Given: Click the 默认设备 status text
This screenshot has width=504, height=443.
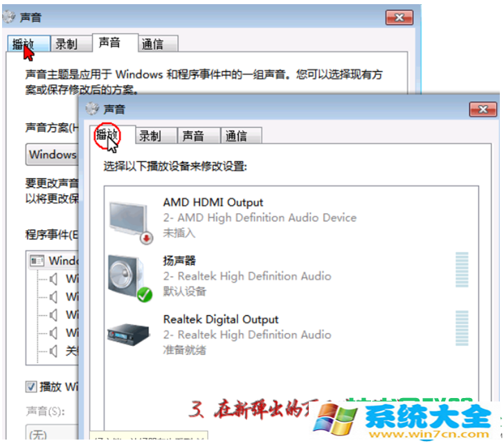Looking at the screenshot, I should tap(184, 291).
